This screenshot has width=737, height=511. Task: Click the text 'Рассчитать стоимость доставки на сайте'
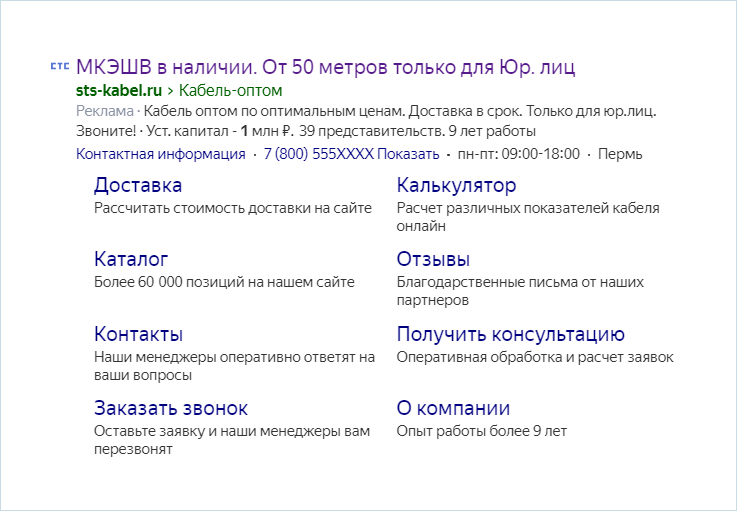(x=233, y=208)
